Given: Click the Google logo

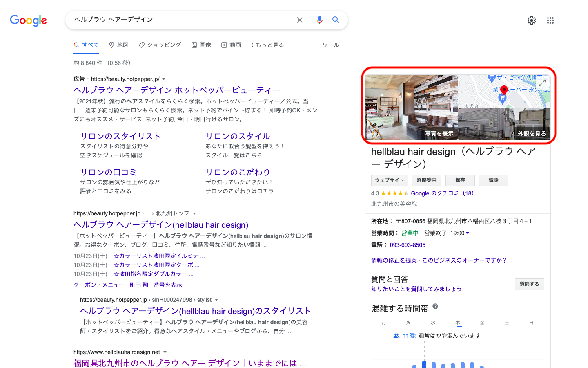Looking at the screenshot, I should [28, 20].
